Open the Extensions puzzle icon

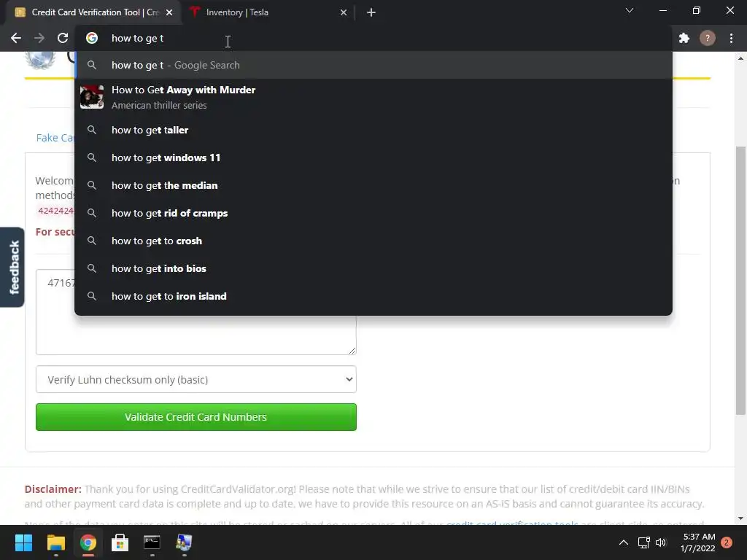pyautogui.click(x=684, y=38)
